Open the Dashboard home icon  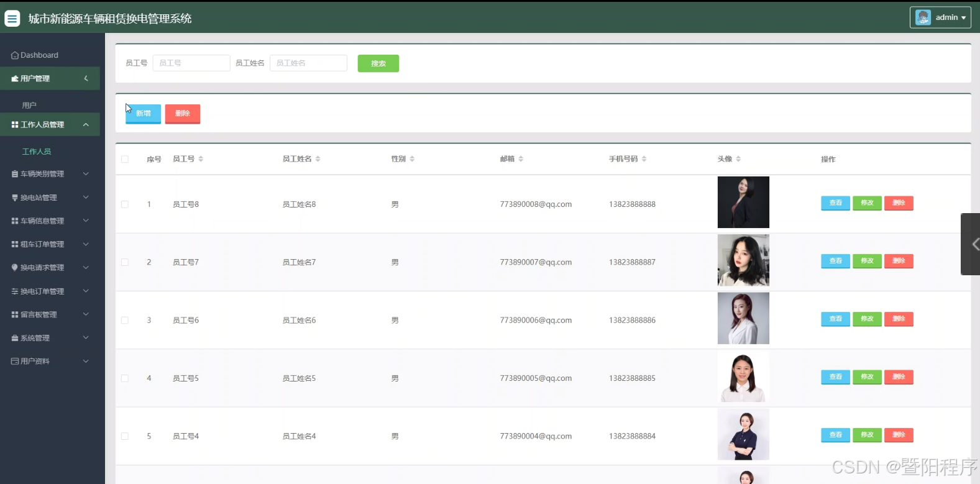click(15, 55)
